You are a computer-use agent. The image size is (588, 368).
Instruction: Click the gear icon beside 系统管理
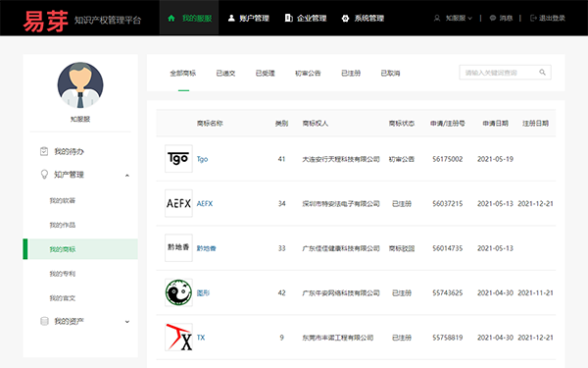(x=345, y=18)
